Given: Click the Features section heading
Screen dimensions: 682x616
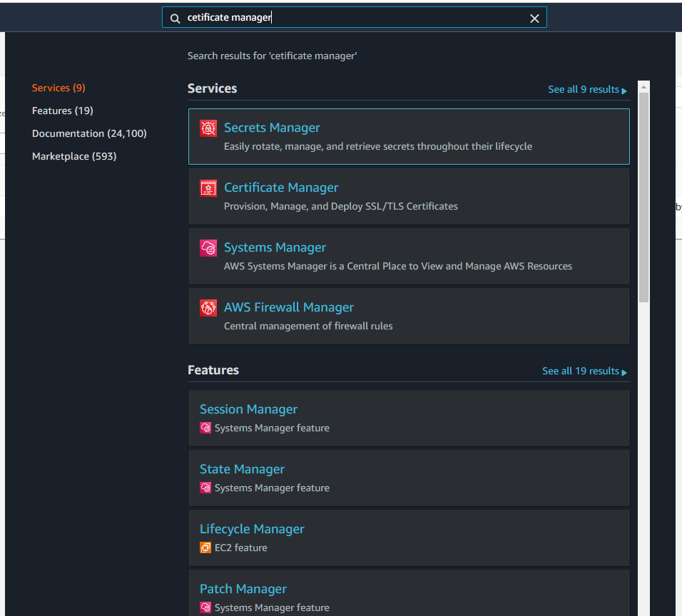Looking at the screenshot, I should pos(213,370).
